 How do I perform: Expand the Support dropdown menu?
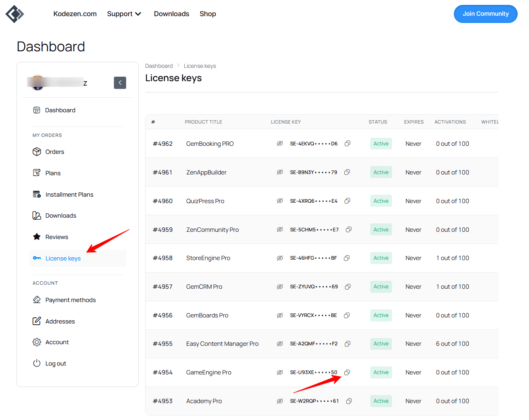[124, 14]
